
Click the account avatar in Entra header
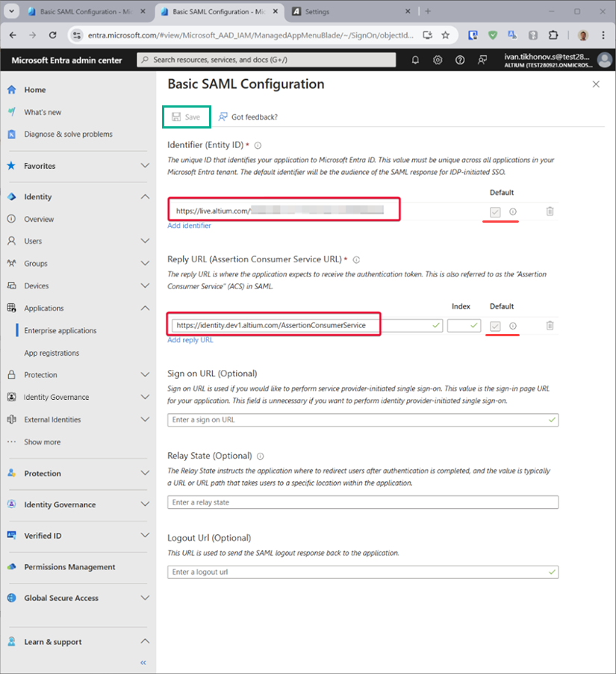coord(604,61)
